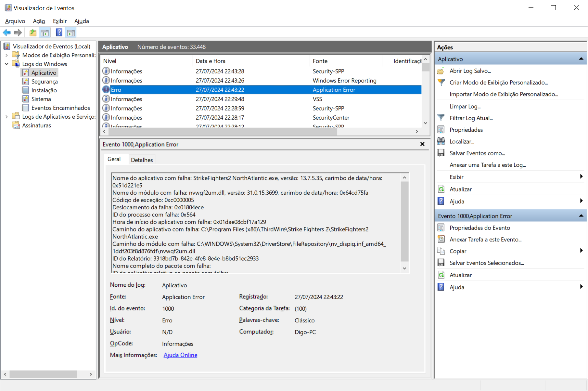
Task: Open the Exibir submenu arrow
Action: pyautogui.click(x=581, y=176)
